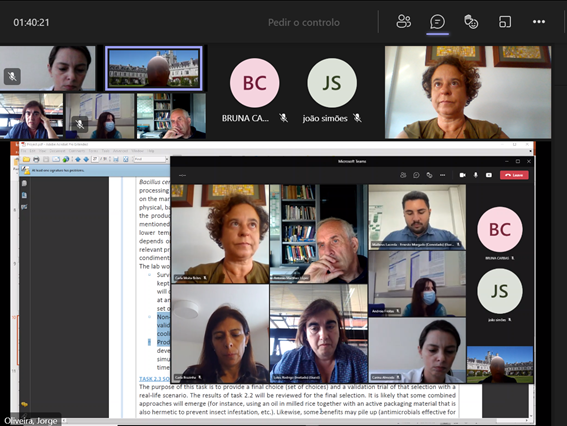Open the Document menu in Acrobat
567x426 pixels.
57,151
